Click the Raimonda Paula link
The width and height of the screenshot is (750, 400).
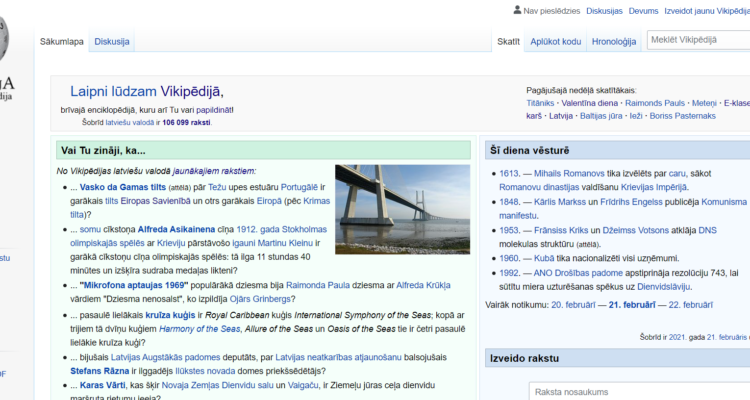pos(318,285)
